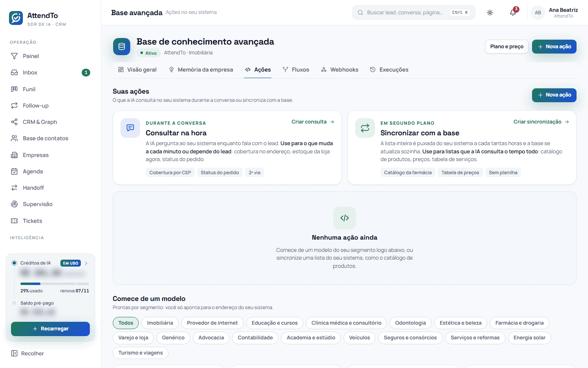
Task: Expand Créditos de IA chevron
Action: coord(86,263)
